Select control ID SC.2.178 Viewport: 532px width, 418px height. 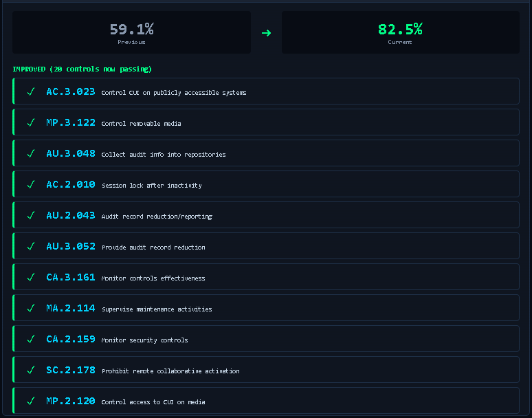[x=71, y=370]
